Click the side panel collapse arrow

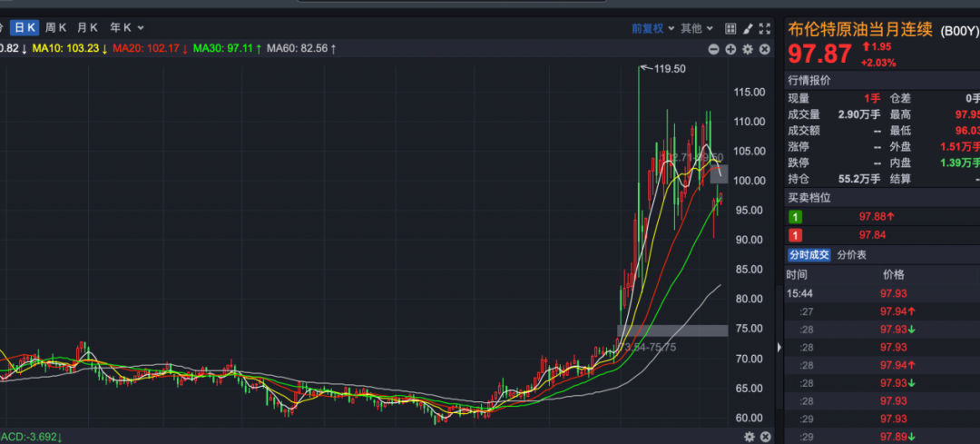(779, 347)
